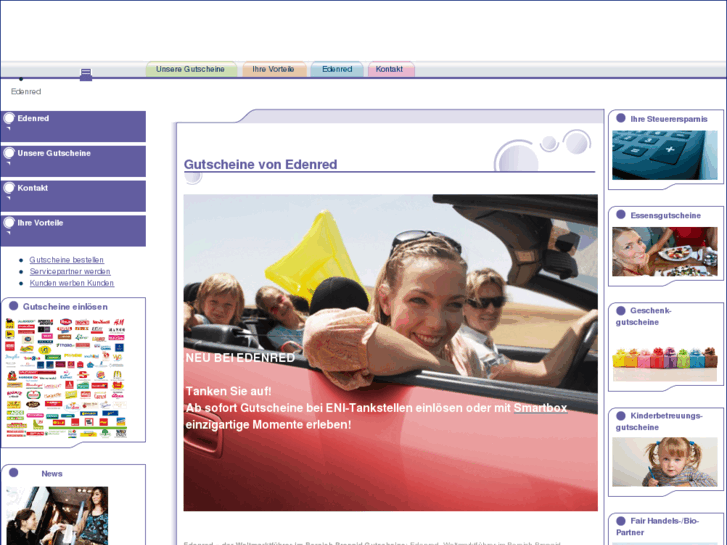
Task: Follow the Gutscheine bestellen link
Action: coord(67,260)
